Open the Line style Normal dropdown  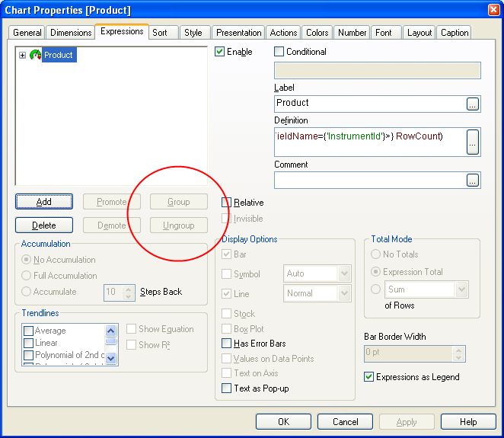click(x=344, y=293)
